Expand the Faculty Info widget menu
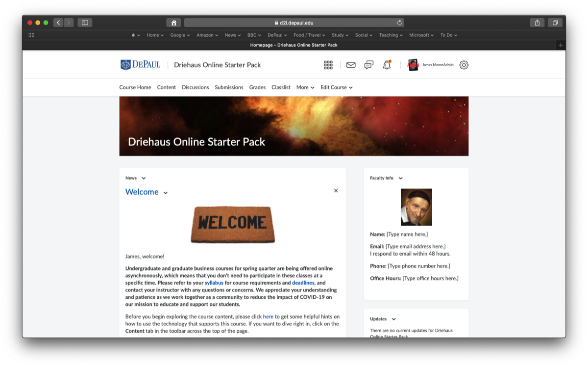The image size is (588, 367). click(400, 178)
